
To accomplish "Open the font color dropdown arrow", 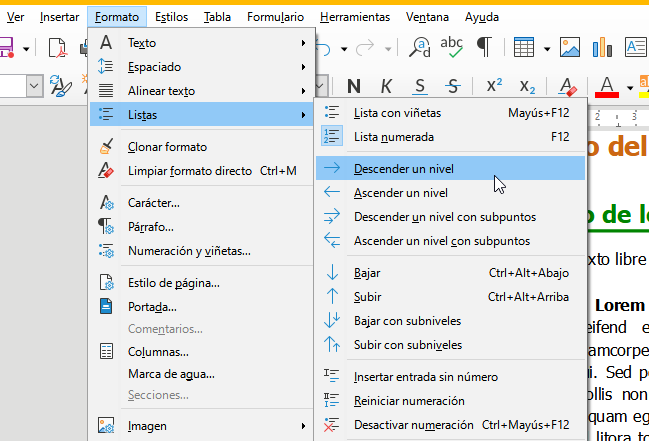I will coord(629,87).
